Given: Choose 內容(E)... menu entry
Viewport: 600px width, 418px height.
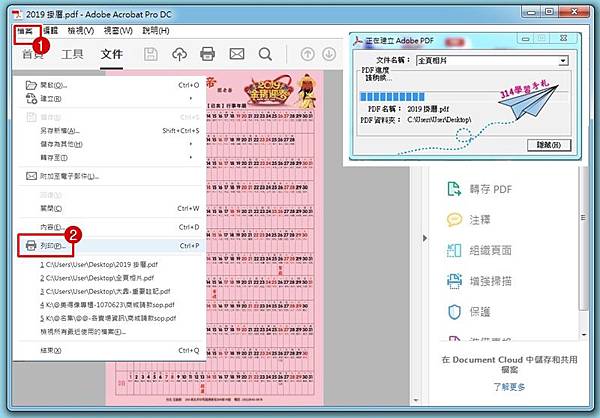Looking at the screenshot, I should tap(111, 227).
